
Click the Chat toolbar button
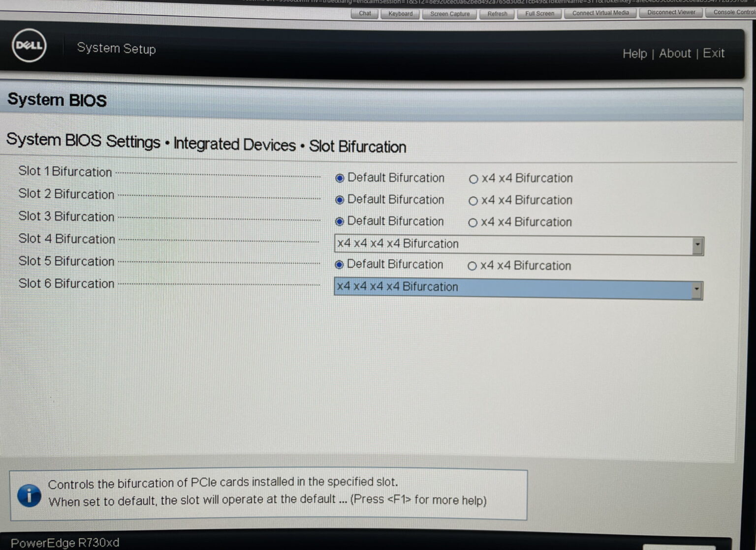(365, 14)
